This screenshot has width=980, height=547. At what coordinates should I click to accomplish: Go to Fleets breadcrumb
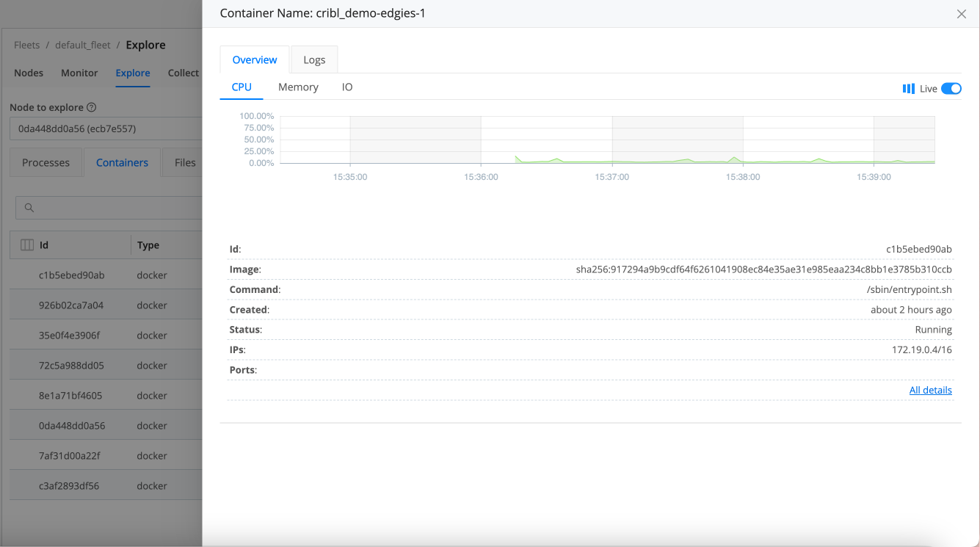pos(26,46)
